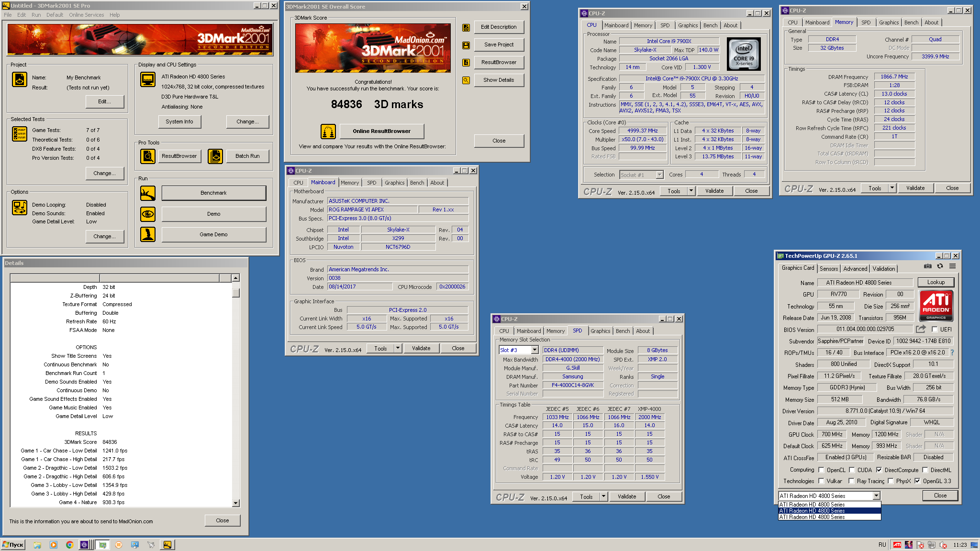980x551 pixels.
Task: Toggle the UEFI checkbox in GPU-Z
Action: point(934,329)
